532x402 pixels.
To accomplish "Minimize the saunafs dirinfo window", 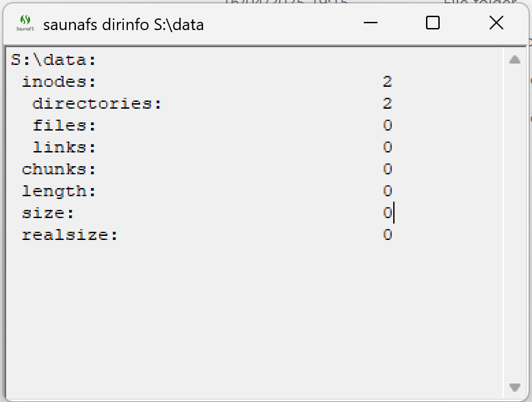I will [x=371, y=23].
